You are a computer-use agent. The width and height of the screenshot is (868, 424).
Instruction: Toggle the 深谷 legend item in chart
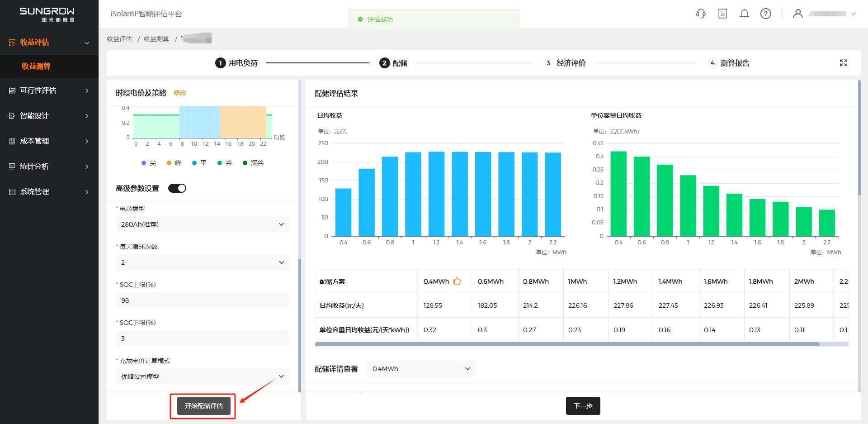(x=253, y=163)
